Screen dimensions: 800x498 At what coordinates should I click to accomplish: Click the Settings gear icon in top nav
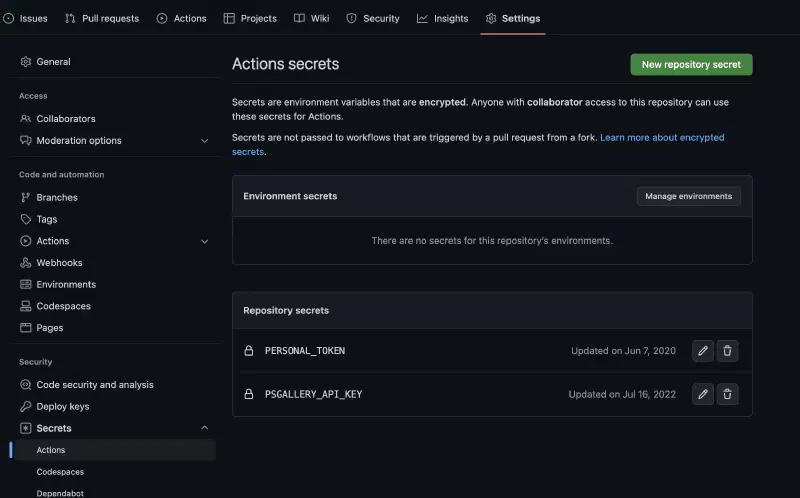pyautogui.click(x=491, y=18)
